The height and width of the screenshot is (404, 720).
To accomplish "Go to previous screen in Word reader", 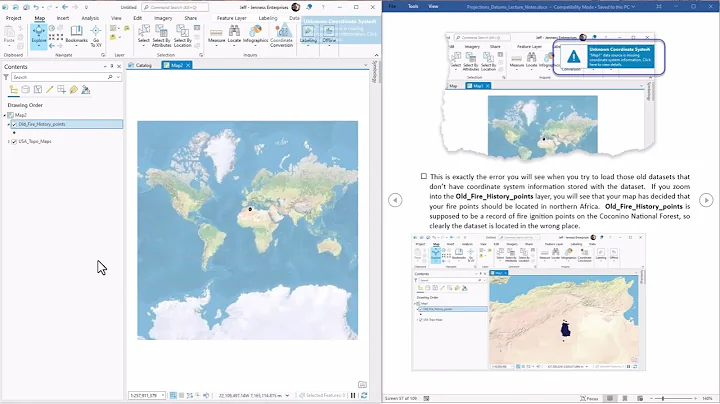I will pyautogui.click(x=395, y=200).
